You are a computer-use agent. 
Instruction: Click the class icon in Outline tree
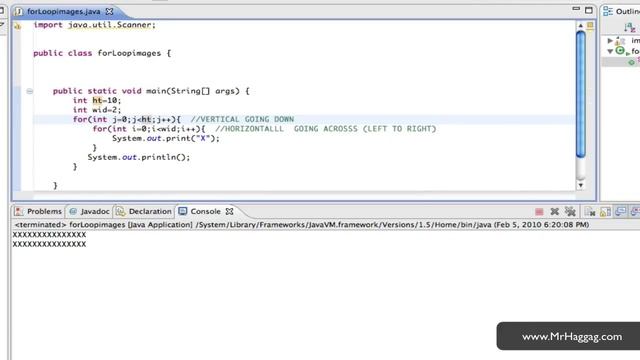(620, 51)
